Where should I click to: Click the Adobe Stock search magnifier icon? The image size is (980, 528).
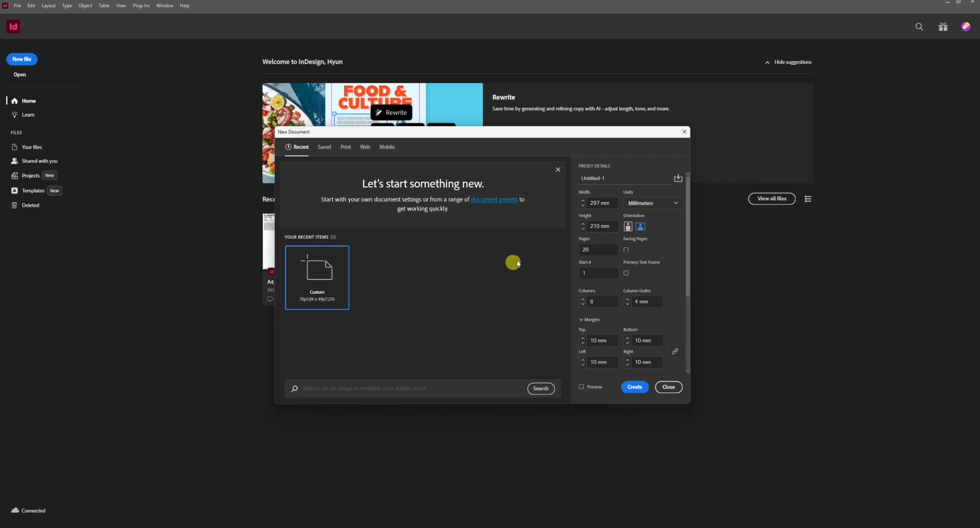pyautogui.click(x=294, y=389)
